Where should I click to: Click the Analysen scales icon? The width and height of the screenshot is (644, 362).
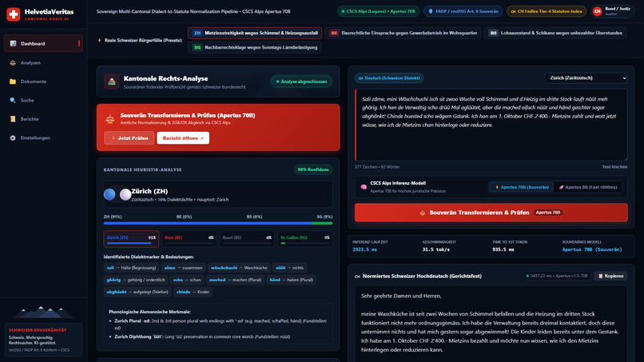coord(13,63)
